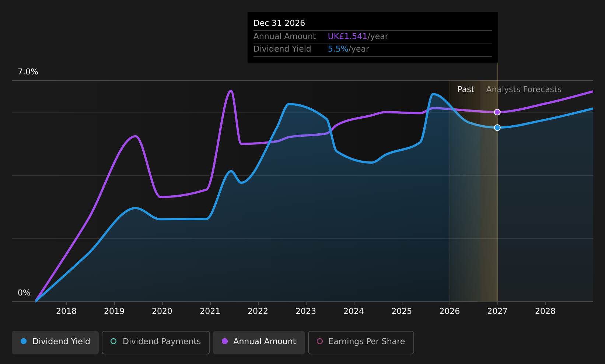Click the UK£1.541/year tooltip value
Image resolution: width=605 pixels, height=364 pixels.
point(358,36)
